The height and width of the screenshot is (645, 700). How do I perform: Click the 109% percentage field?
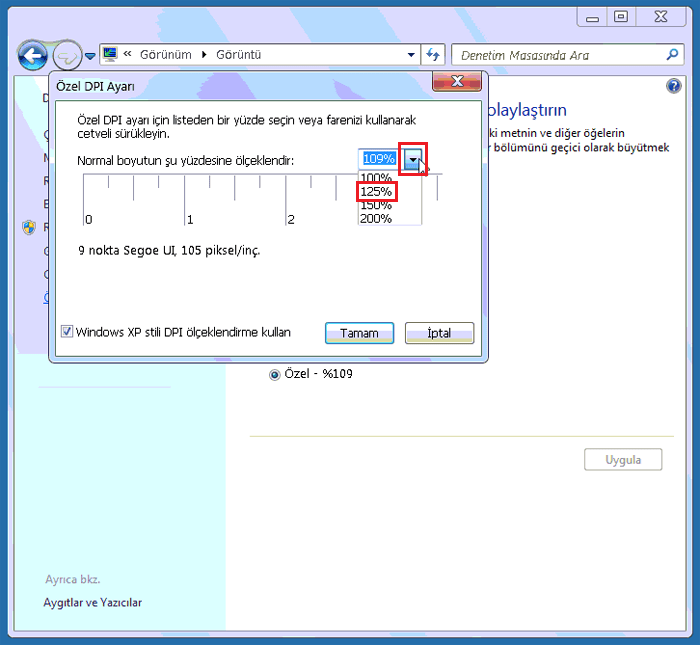(379, 159)
